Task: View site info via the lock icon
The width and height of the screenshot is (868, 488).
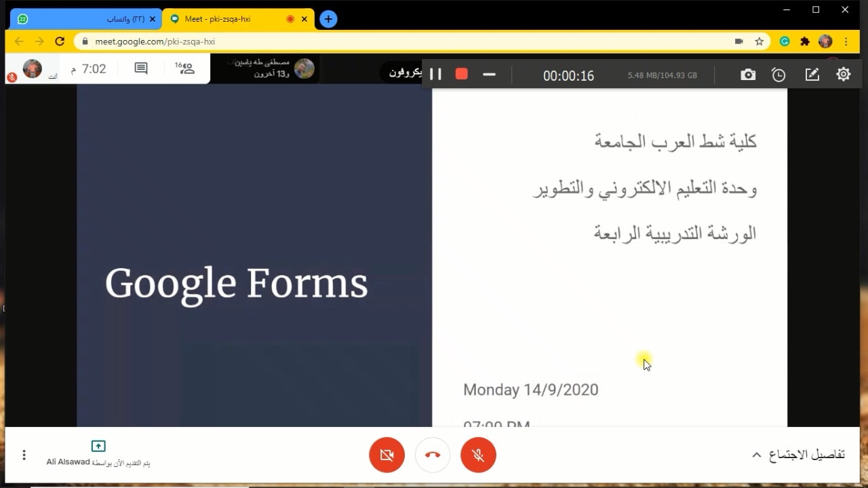Action: click(85, 41)
